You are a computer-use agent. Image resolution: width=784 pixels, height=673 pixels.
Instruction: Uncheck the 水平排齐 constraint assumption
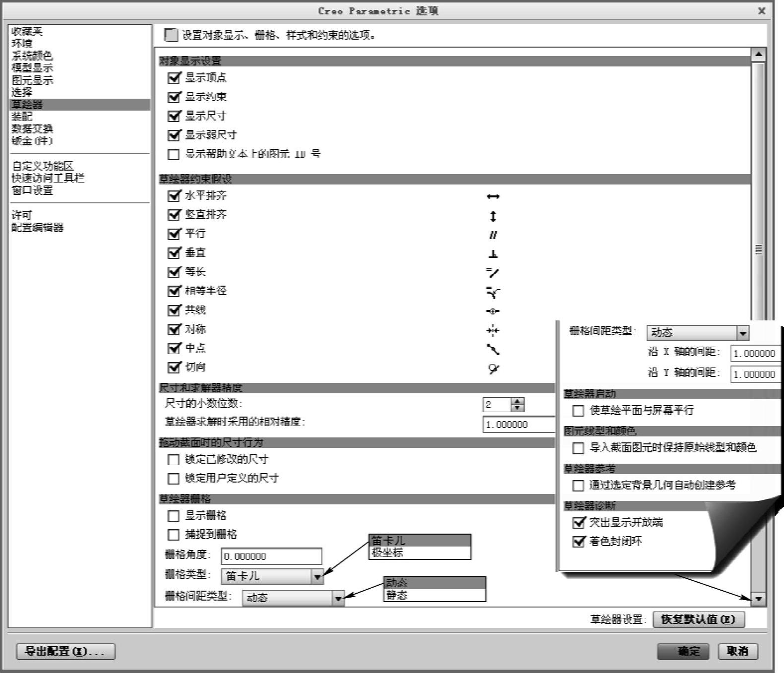click(174, 195)
